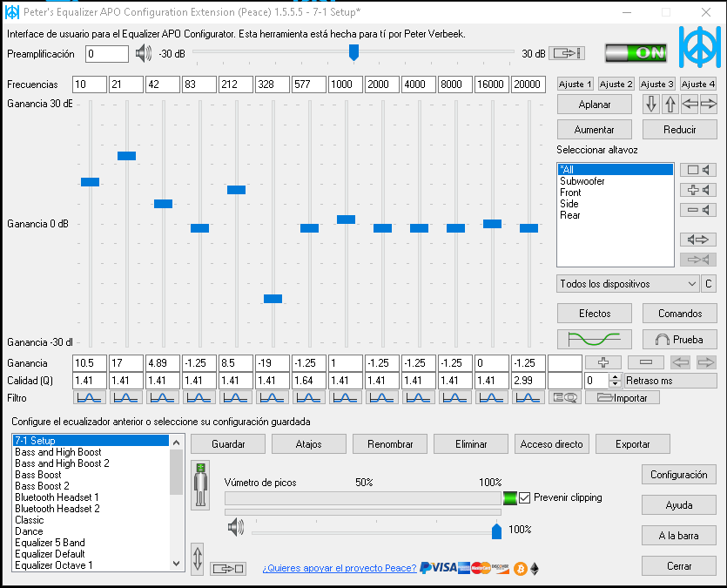Screen dimensions: 727x588
Task: Open the filter type icon for the 1000 Hz band
Action: point(346,397)
